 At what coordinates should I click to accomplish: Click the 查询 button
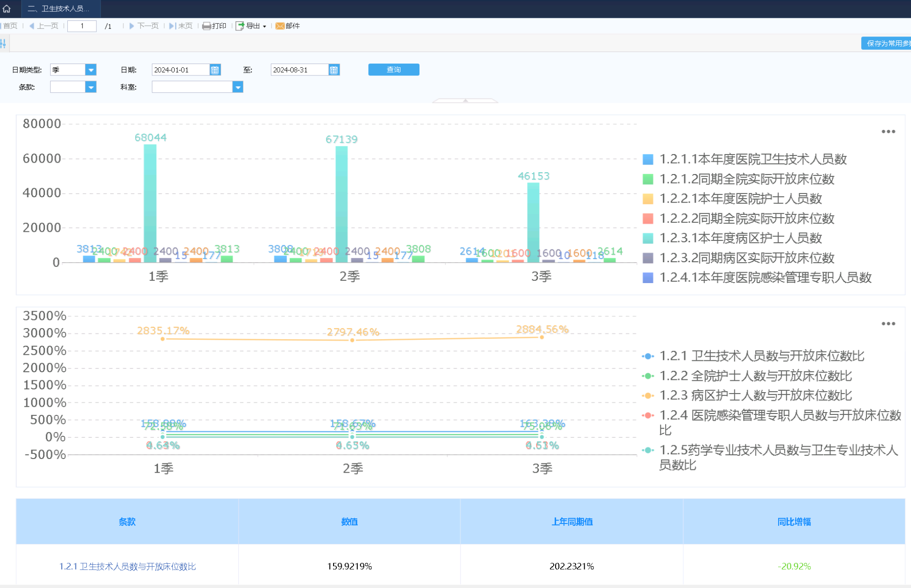point(393,70)
